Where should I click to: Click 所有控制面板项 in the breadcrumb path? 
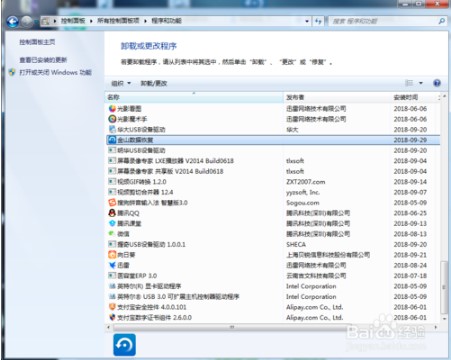[x=118, y=21]
